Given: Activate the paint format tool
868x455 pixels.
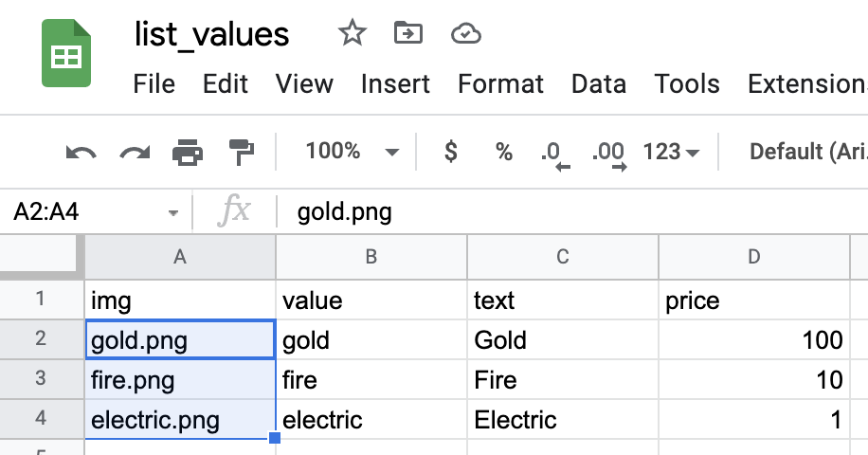Looking at the screenshot, I should 242,152.
